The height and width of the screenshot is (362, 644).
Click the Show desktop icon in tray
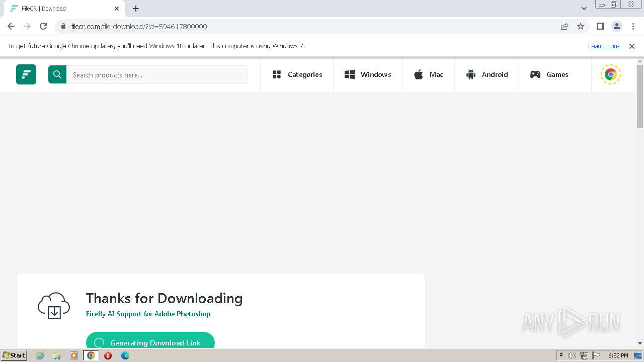(x=638, y=355)
